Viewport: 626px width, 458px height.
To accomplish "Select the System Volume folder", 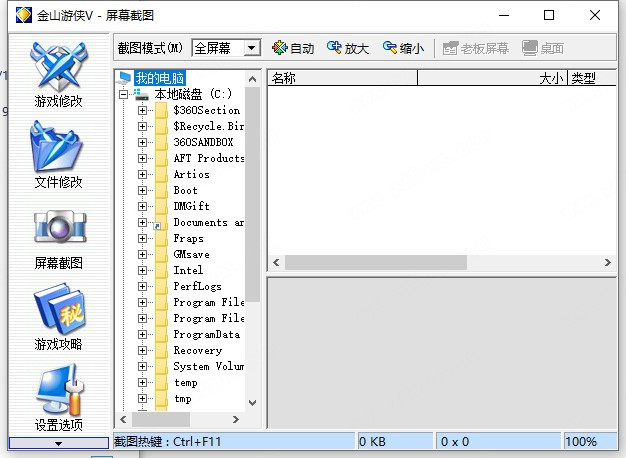I will pyautogui.click(x=209, y=366).
